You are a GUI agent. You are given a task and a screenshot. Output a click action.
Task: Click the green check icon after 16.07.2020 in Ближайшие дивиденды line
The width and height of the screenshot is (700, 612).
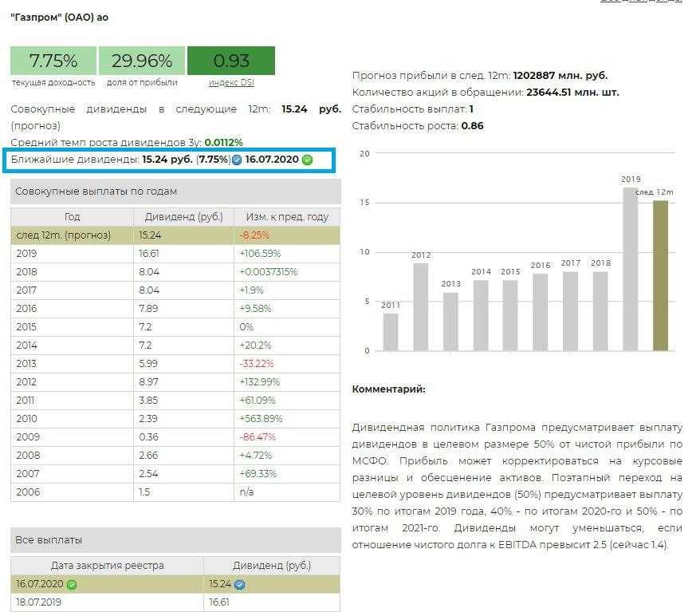[x=307, y=160]
